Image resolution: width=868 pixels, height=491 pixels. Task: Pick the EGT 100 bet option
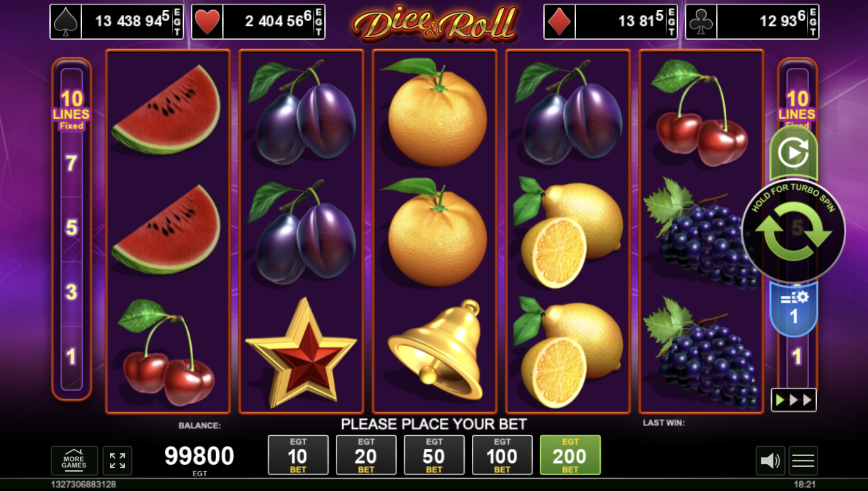[502, 455]
